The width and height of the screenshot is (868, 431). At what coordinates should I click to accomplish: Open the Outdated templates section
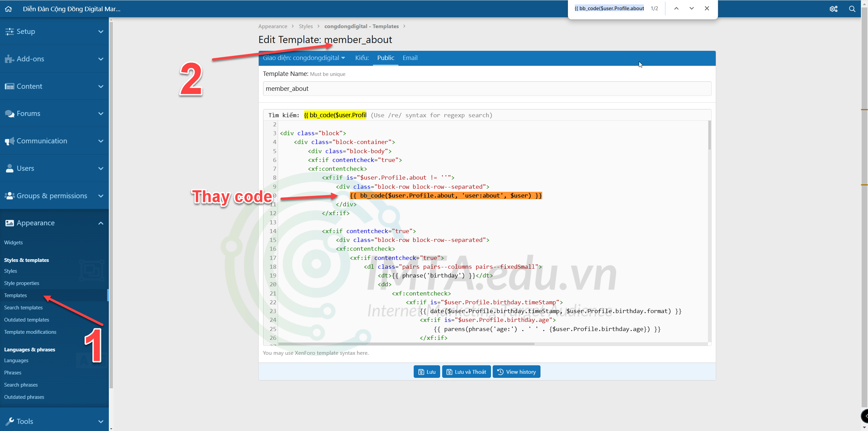pos(26,319)
